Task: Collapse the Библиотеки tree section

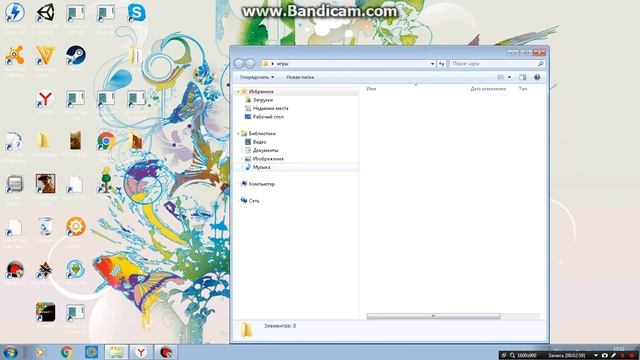Action: (x=239, y=133)
